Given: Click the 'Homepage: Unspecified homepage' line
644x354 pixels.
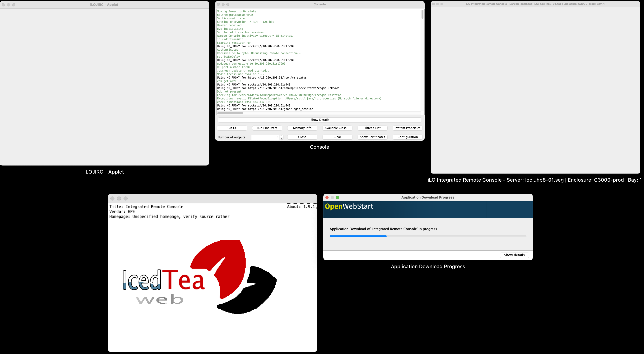Looking at the screenshot, I should click(169, 216).
